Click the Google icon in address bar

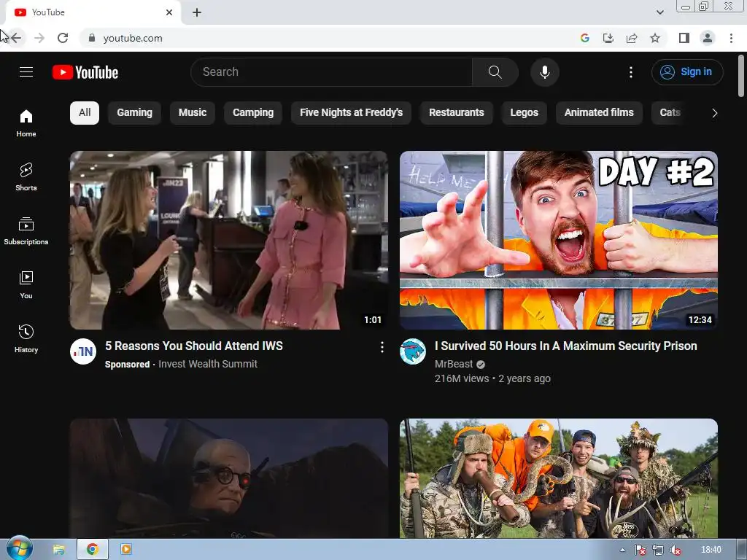[x=585, y=38]
